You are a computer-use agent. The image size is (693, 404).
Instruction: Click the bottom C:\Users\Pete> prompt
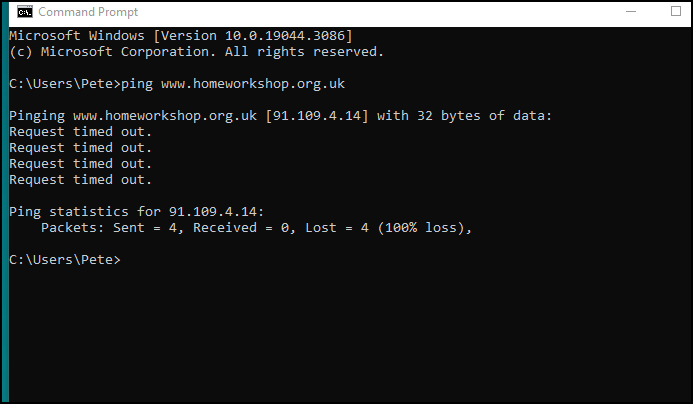[x=65, y=259]
